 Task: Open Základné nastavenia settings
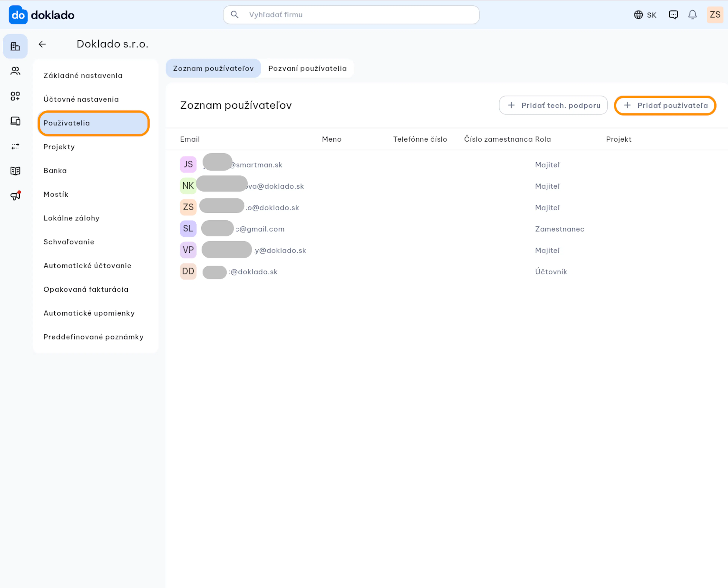point(83,76)
